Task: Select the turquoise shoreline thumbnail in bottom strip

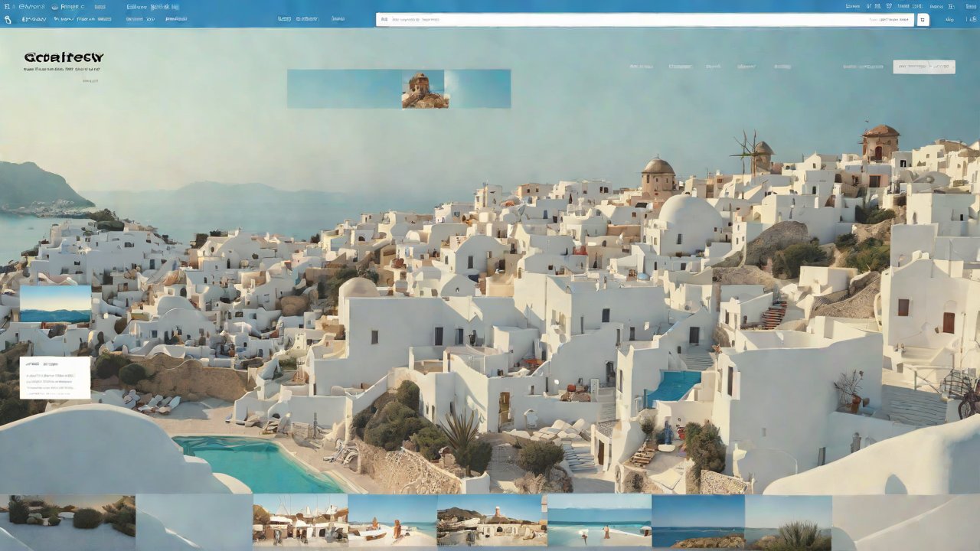Action: point(599,520)
